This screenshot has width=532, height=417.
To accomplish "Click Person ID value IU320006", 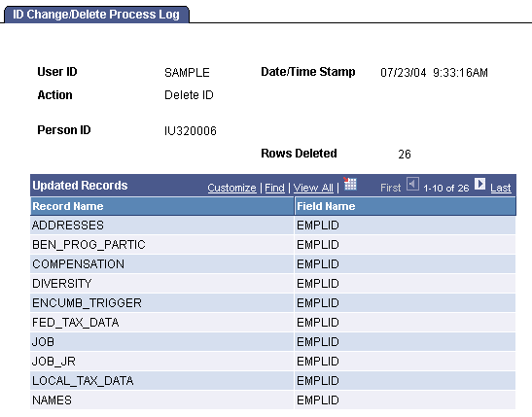I will pyautogui.click(x=191, y=131).
